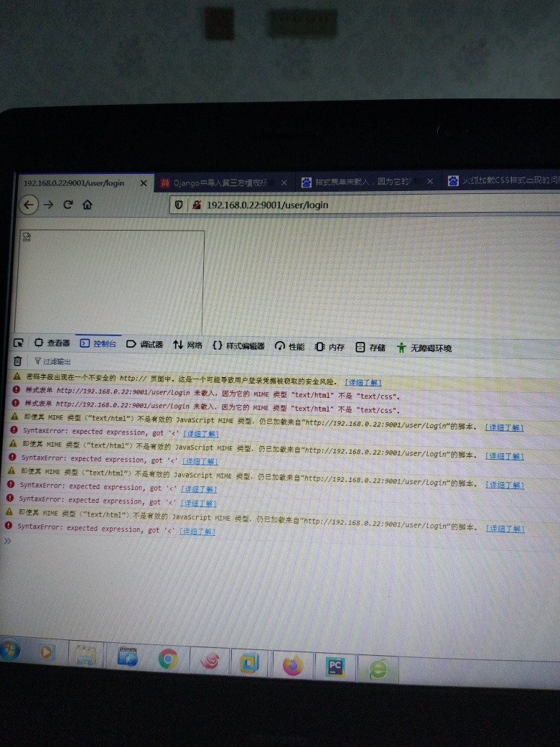
Task: Open Windows Explorer folder taskbar icon
Action: coord(85,654)
